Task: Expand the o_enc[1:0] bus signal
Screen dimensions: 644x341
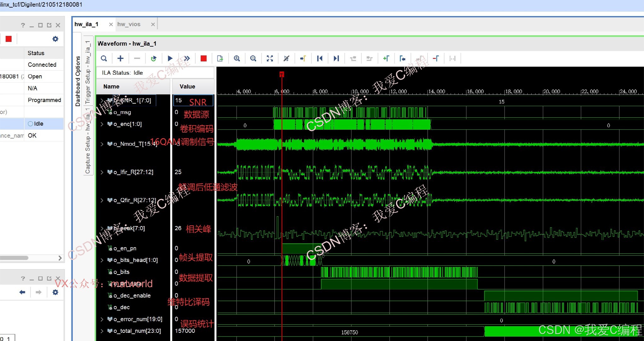Action: [102, 124]
